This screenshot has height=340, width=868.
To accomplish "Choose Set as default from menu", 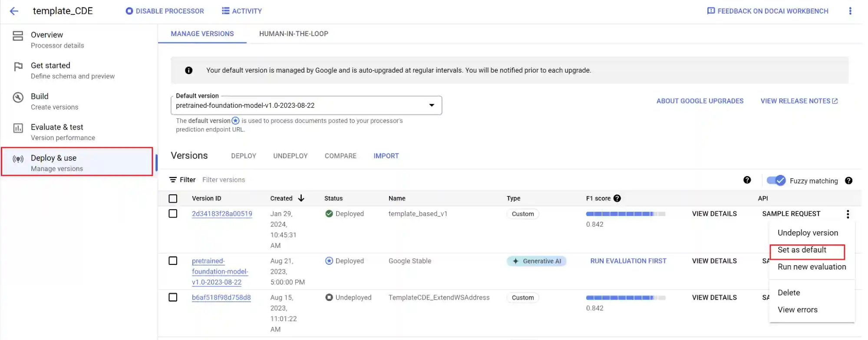I will coord(802,250).
